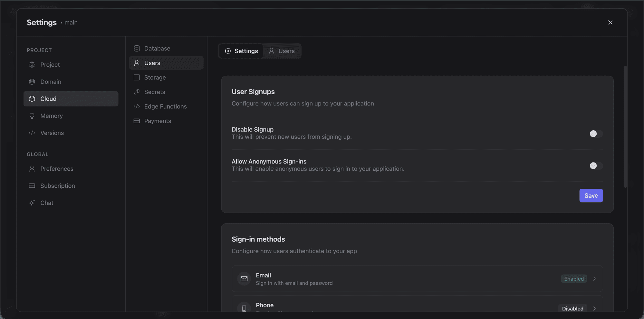Click the Subscription card icon

click(32, 186)
